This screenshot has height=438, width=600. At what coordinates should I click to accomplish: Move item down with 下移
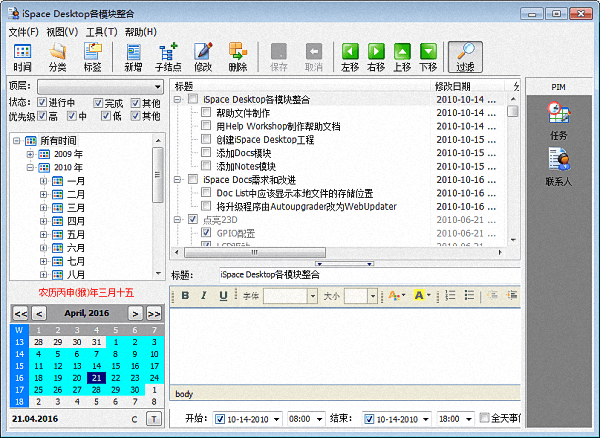click(428, 57)
